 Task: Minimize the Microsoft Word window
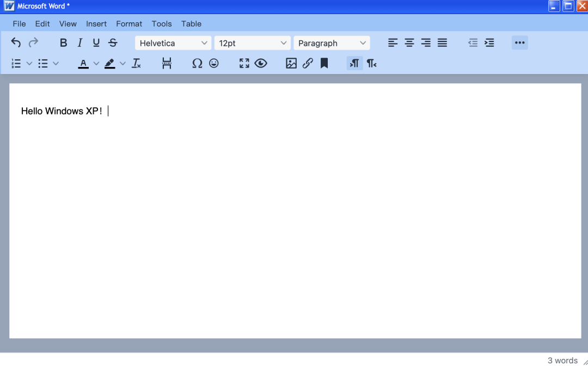(x=554, y=6)
